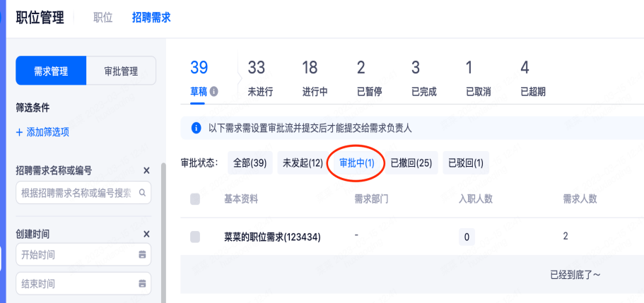This screenshot has height=303, width=644.
Task: Type in the 招聘需求名称或编号 search field
Action: coord(76,192)
